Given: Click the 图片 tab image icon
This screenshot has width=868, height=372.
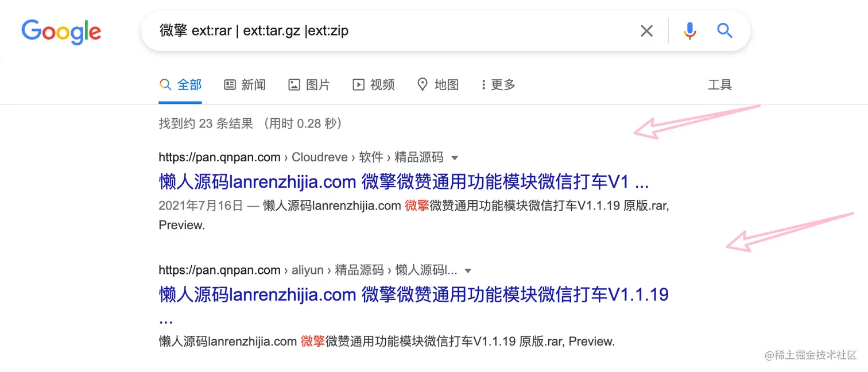Looking at the screenshot, I should 294,85.
